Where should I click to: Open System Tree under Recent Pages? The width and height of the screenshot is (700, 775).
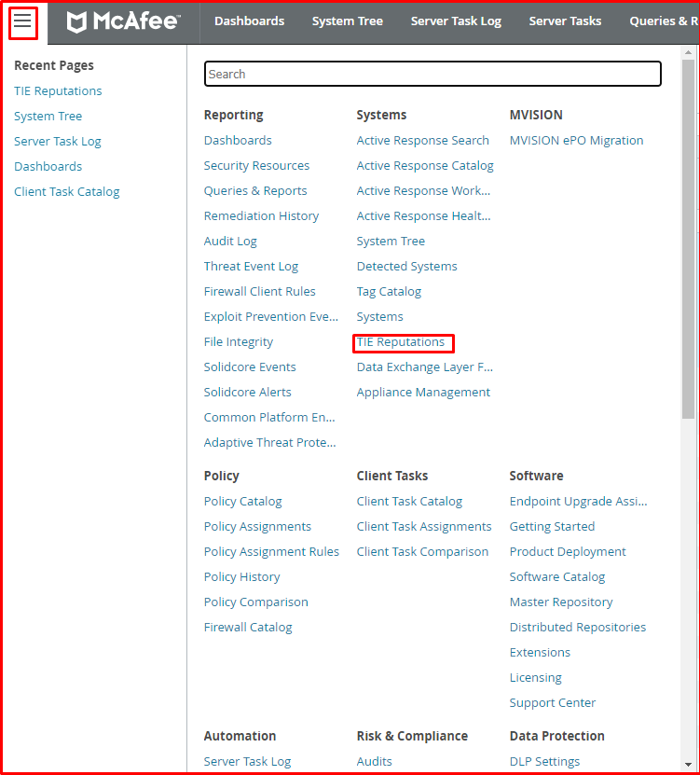(48, 117)
